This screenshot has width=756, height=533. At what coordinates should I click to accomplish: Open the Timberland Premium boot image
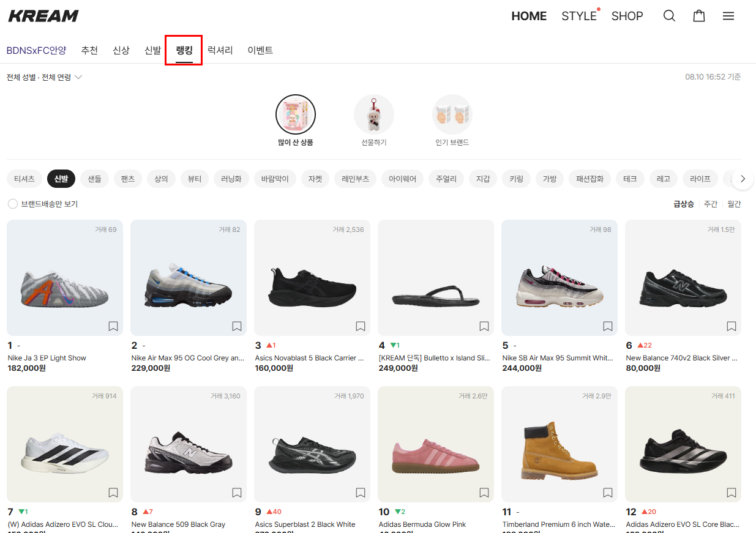tap(560, 444)
